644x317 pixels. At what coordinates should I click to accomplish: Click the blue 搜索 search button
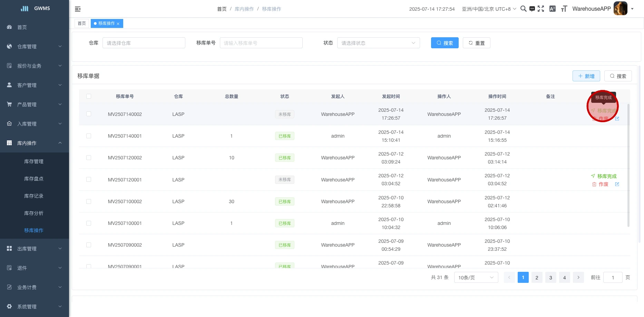click(445, 43)
